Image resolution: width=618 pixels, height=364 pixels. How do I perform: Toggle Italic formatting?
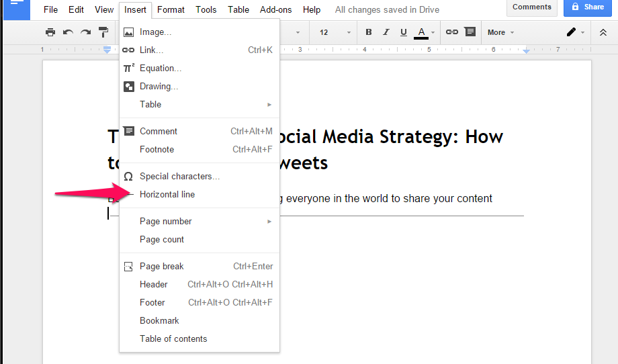[386, 32]
